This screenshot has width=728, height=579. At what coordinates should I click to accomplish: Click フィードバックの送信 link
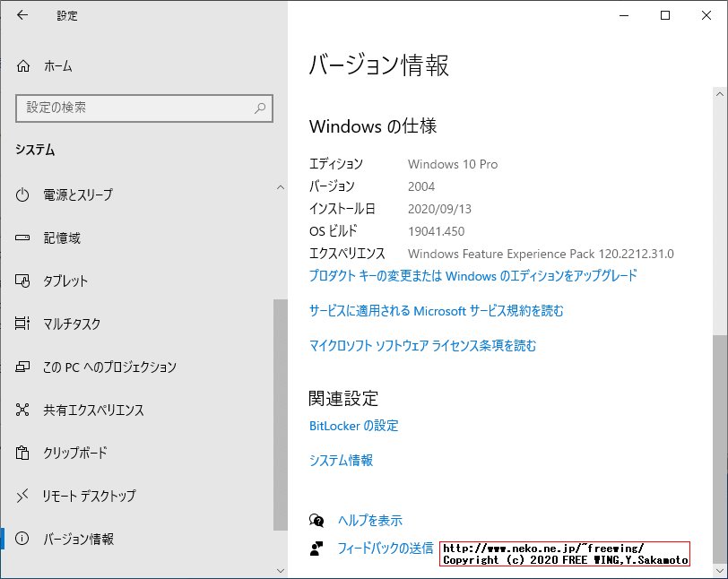(386, 549)
